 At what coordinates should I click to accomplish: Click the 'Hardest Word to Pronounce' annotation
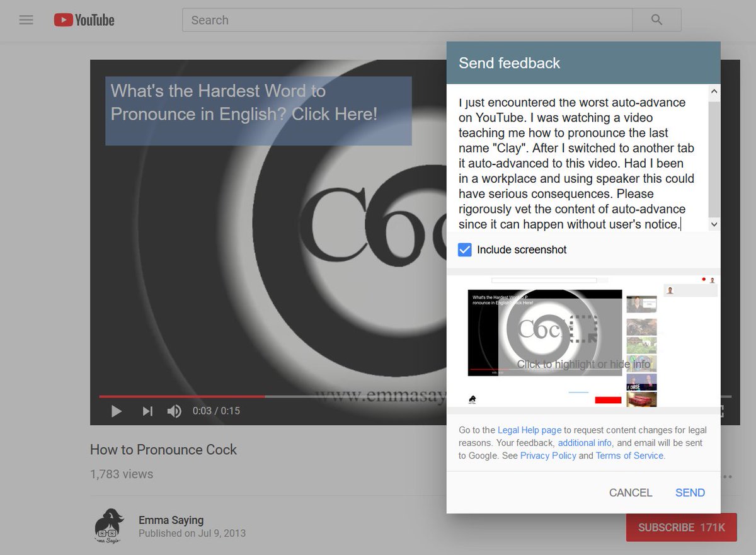pos(258,111)
